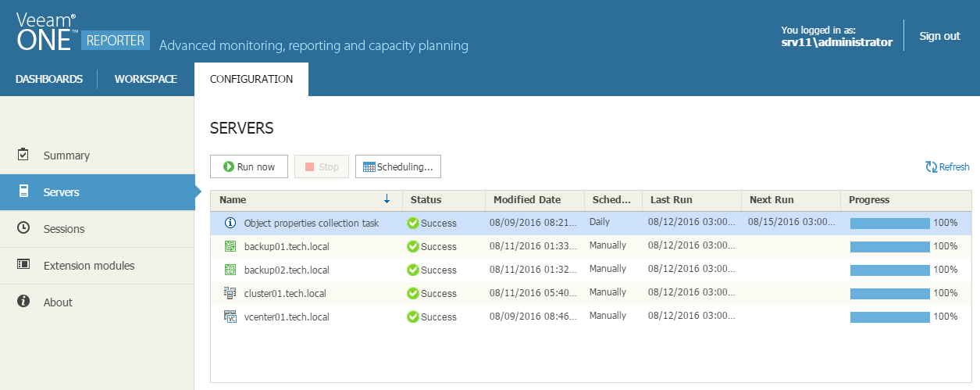Click the green success check for backup02.tech.local
This screenshot has height=390, width=980.
click(413, 270)
